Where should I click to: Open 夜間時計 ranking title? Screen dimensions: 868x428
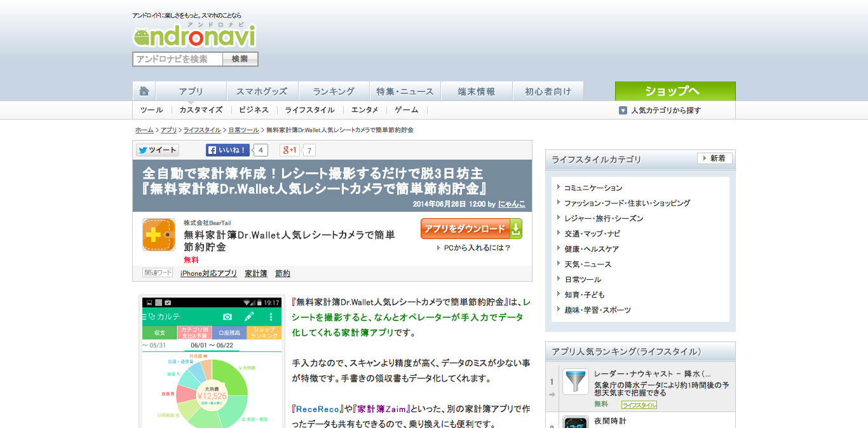[x=610, y=421]
